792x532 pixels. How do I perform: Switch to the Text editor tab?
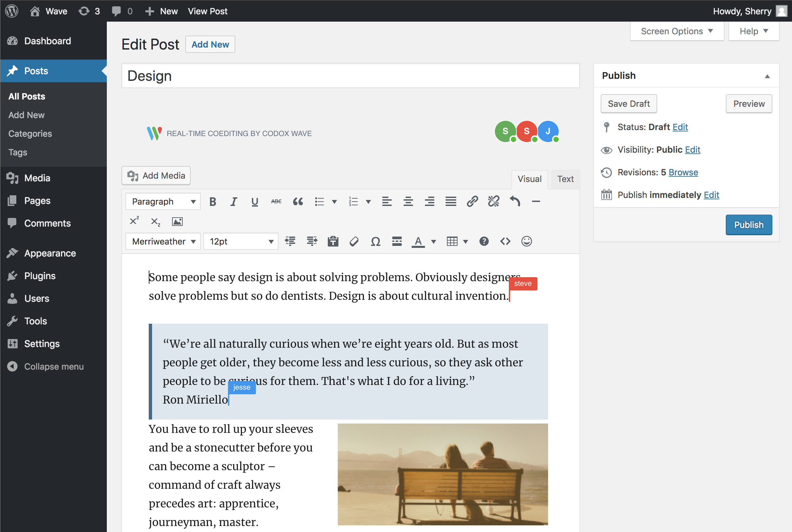tap(565, 179)
